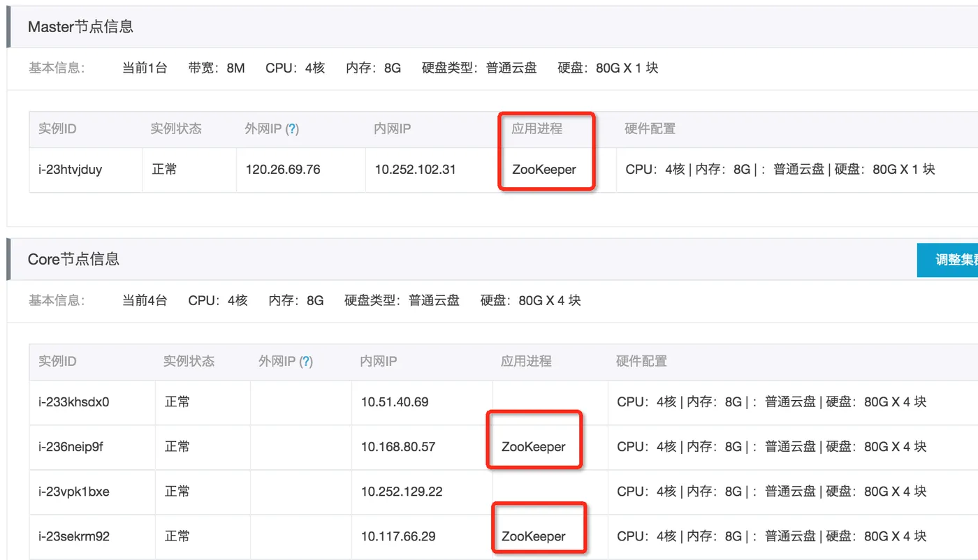Open Core instance i-23vpk1bxe
Viewport: 978px width, 560px height.
tap(74, 492)
